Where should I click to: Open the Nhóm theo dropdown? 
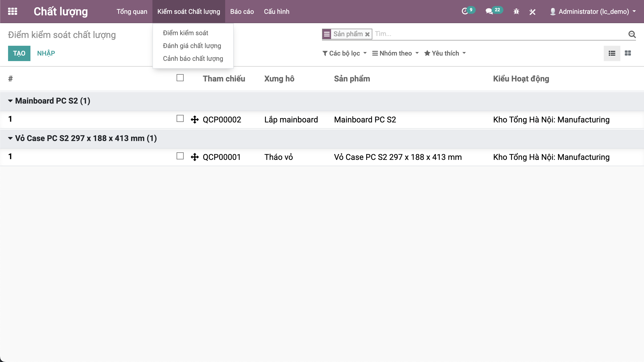395,53
